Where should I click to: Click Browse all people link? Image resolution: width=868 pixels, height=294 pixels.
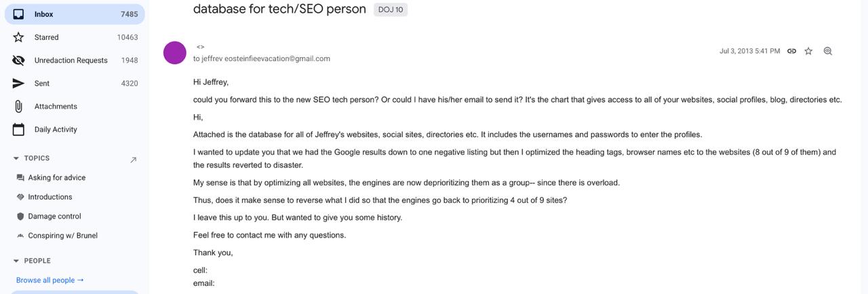50,280
